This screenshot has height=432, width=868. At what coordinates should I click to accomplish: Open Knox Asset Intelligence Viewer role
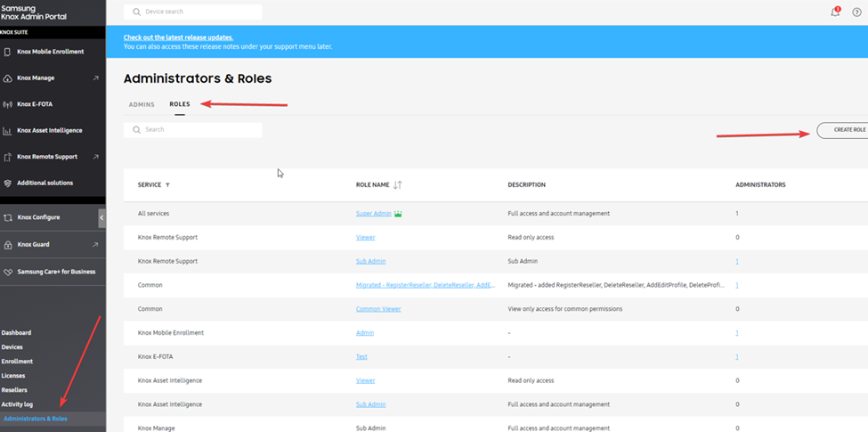click(x=365, y=380)
